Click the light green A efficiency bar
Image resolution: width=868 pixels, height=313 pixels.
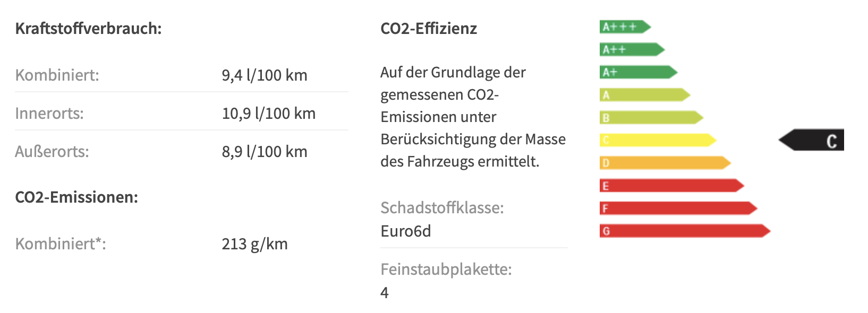pos(645,95)
